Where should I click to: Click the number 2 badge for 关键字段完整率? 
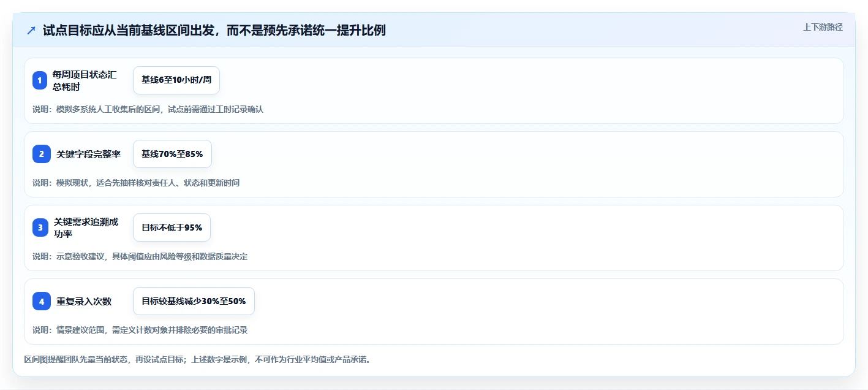click(x=42, y=154)
